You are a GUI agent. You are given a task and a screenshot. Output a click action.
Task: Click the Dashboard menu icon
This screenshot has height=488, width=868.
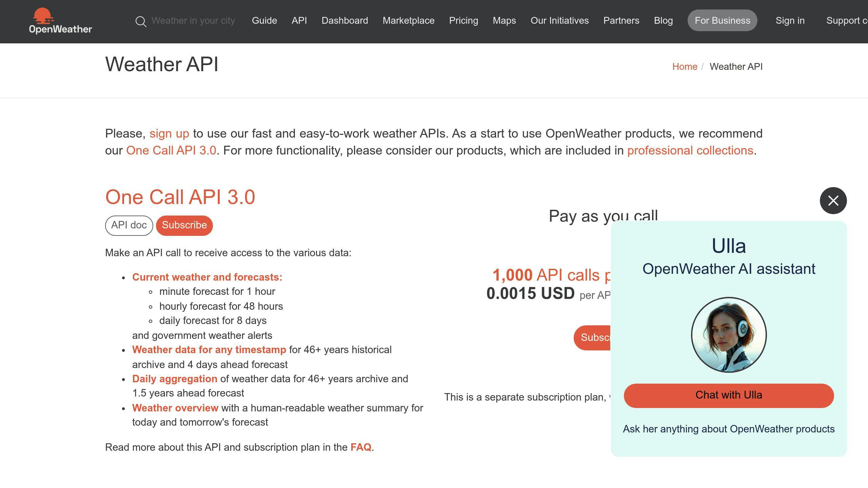click(344, 20)
